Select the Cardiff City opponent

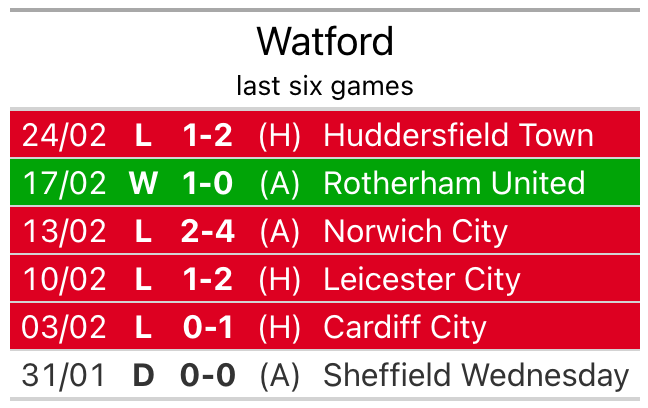pyautogui.click(x=404, y=327)
